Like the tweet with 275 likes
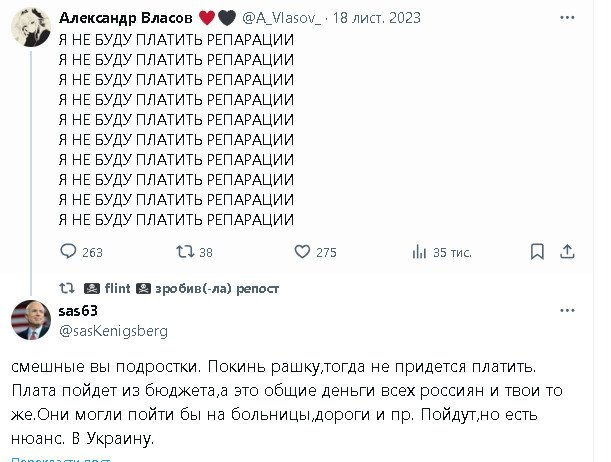The height and width of the screenshot is (462, 611). pyautogui.click(x=300, y=253)
